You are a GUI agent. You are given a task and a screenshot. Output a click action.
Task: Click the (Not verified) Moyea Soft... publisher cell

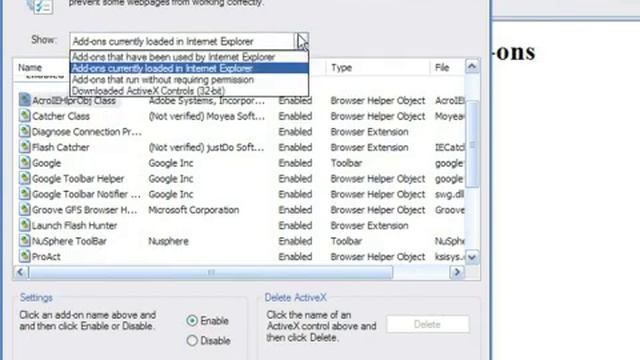(x=207, y=116)
